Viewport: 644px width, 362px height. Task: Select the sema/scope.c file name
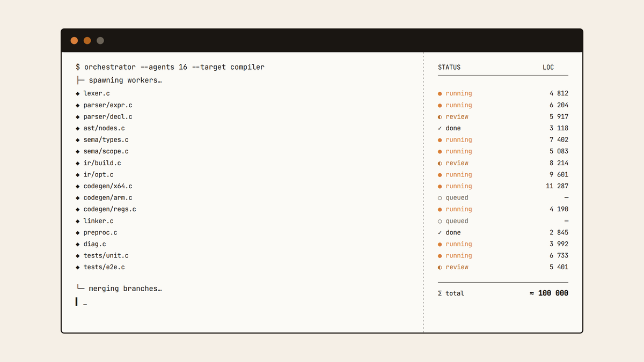click(x=106, y=151)
